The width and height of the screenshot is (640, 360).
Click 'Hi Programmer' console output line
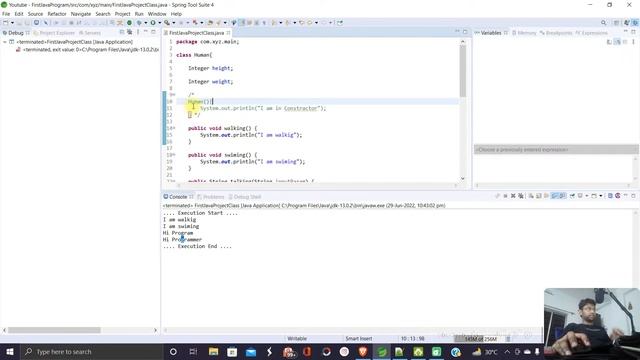coord(182,240)
